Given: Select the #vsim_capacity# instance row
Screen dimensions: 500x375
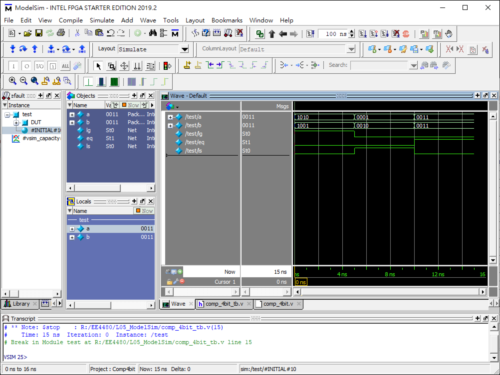Looking at the screenshot, I should click(x=36, y=138).
